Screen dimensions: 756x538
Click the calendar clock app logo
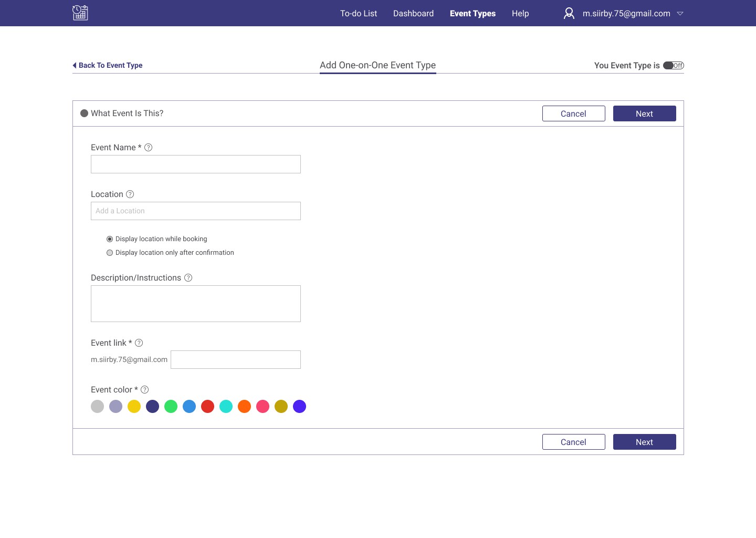pyautogui.click(x=80, y=13)
